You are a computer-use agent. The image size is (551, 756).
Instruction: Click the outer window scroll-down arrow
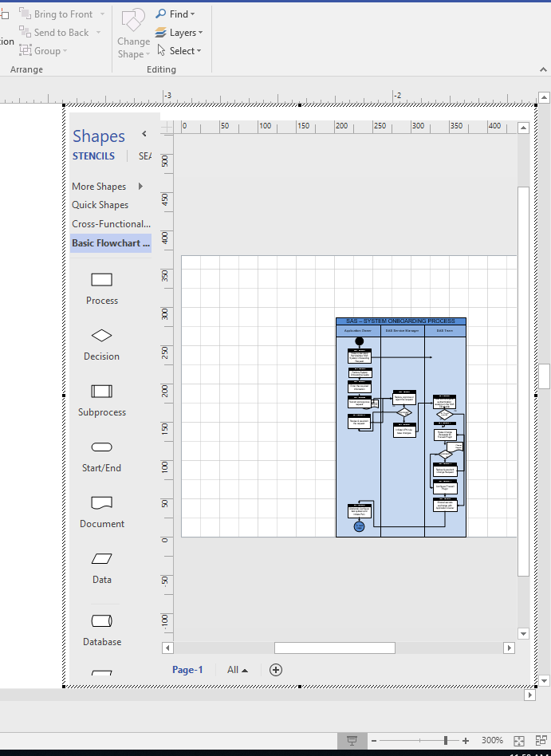tap(545, 681)
